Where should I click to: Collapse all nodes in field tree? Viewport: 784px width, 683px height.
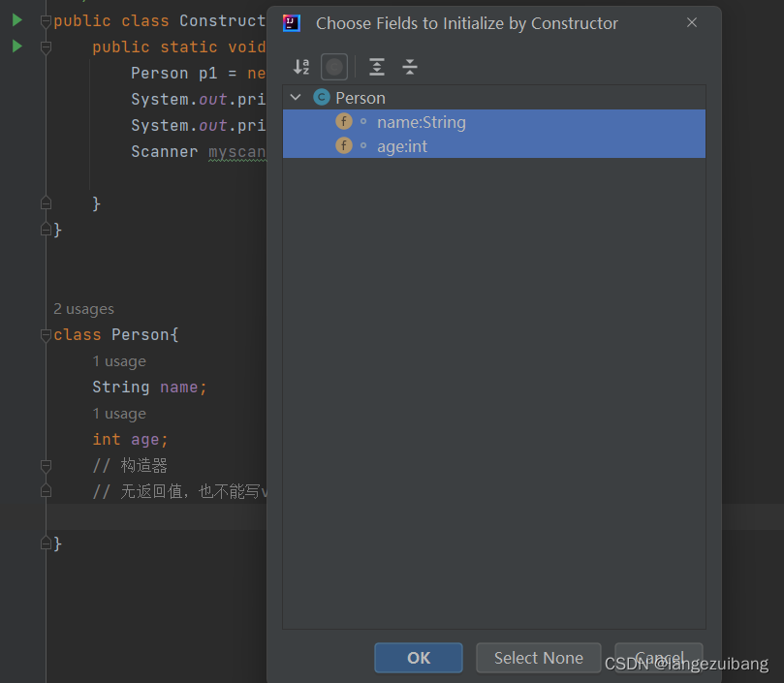[x=410, y=67]
